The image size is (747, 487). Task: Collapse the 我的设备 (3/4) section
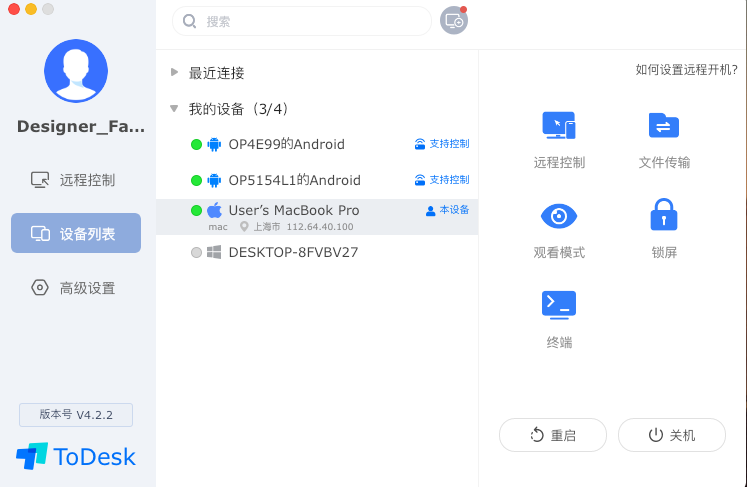[174, 109]
